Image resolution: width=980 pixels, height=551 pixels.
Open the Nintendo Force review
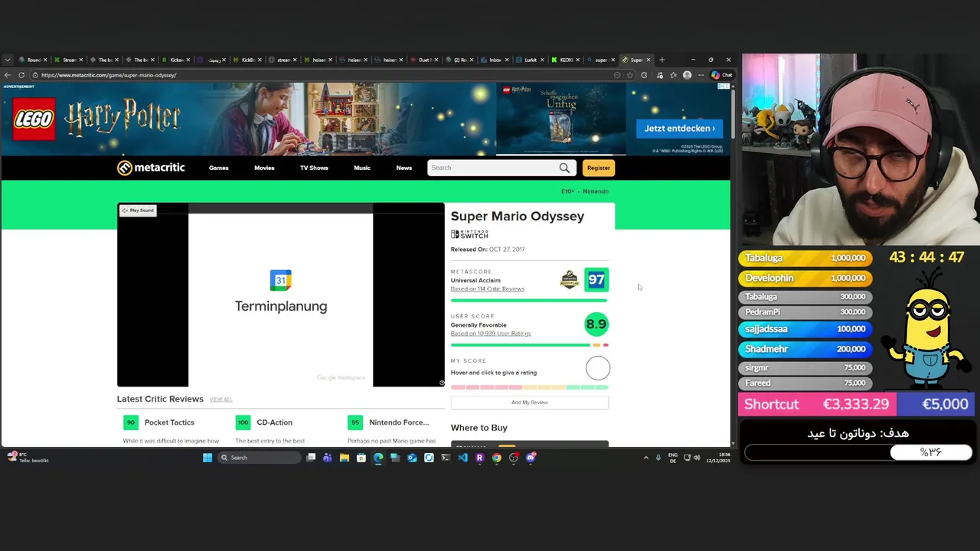click(x=399, y=422)
